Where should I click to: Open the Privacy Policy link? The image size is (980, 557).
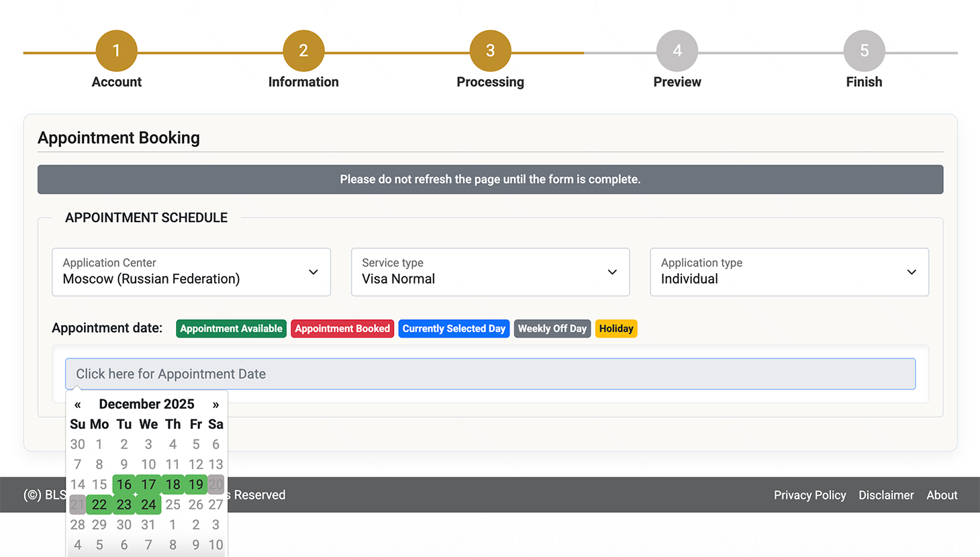(810, 495)
